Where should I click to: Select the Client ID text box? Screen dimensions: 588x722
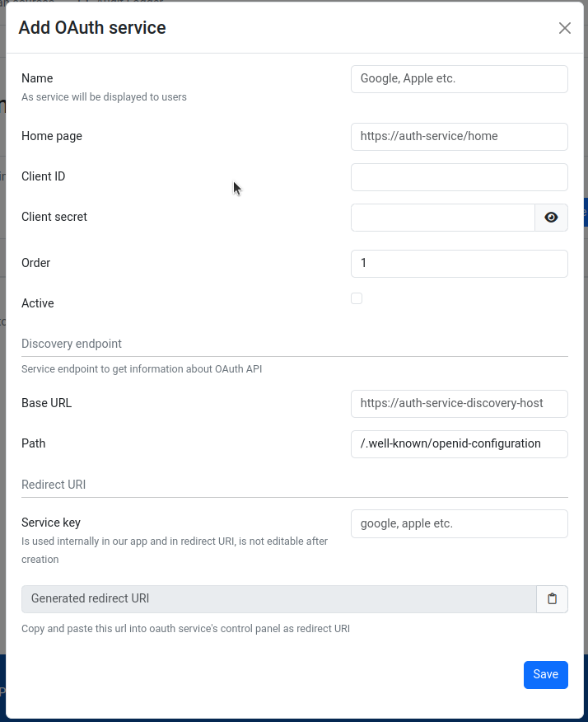[x=459, y=177]
